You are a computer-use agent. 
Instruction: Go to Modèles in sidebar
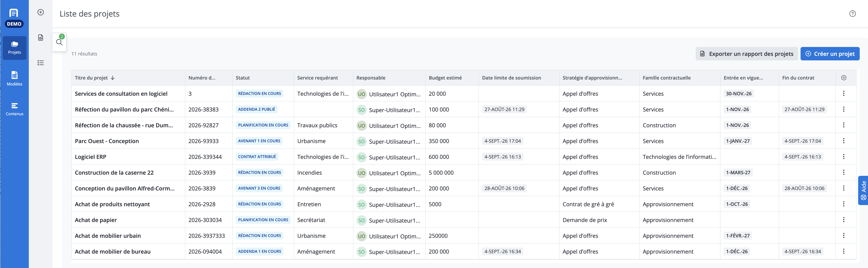click(14, 79)
